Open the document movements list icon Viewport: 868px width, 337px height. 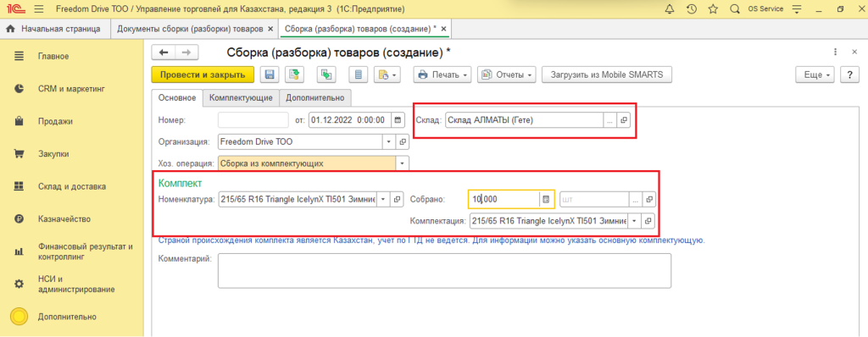pos(359,75)
